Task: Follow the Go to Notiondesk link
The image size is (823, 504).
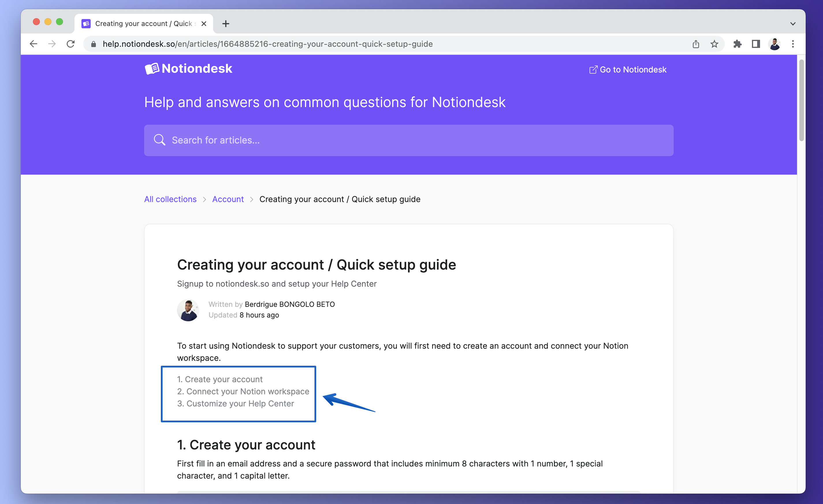Action: (628, 70)
